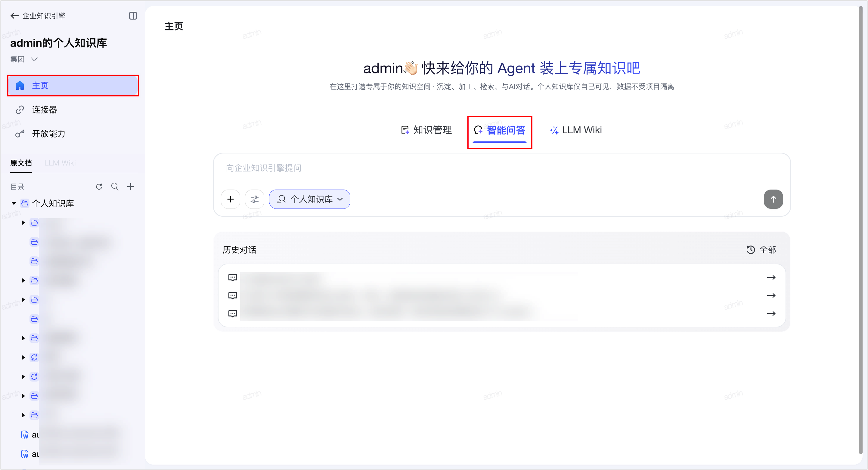Open the LLM Wiki tab in main area
The width and height of the screenshot is (868, 470).
[x=575, y=130]
